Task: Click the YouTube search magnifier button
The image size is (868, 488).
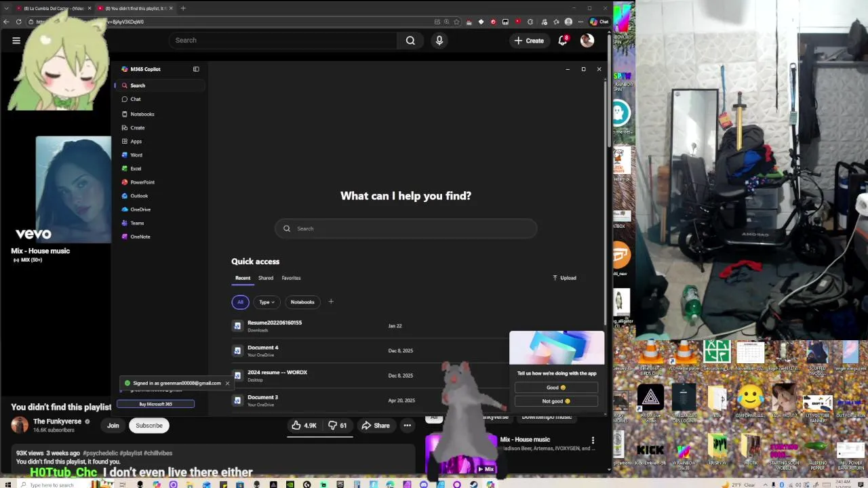Action: click(x=410, y=41)
